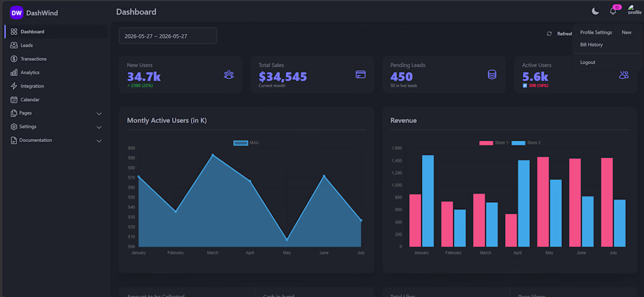This screenshot has height=297, width=644.
Task: Click May Store 1 pink bar
Action: tap(543, 202)
